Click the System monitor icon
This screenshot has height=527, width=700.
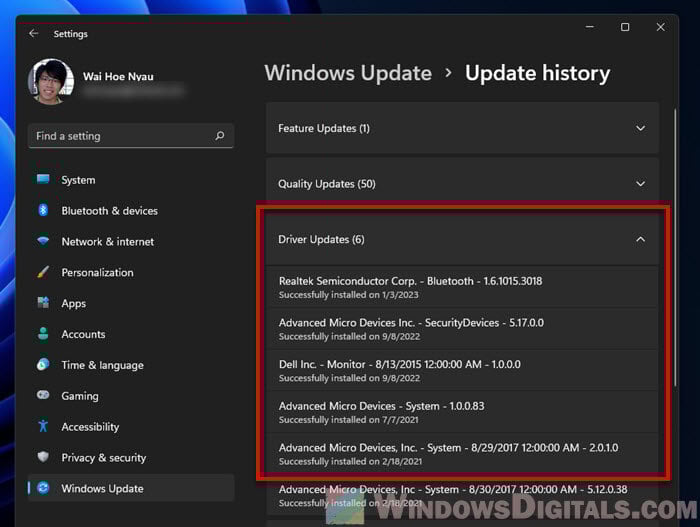pos(43,180)
